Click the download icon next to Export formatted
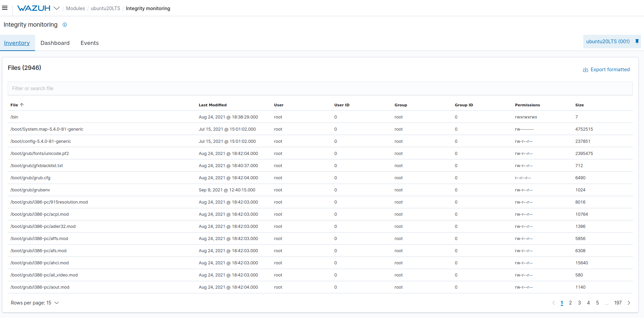The height and width of the screenshot is (318, 644). [x=585, y=70]
